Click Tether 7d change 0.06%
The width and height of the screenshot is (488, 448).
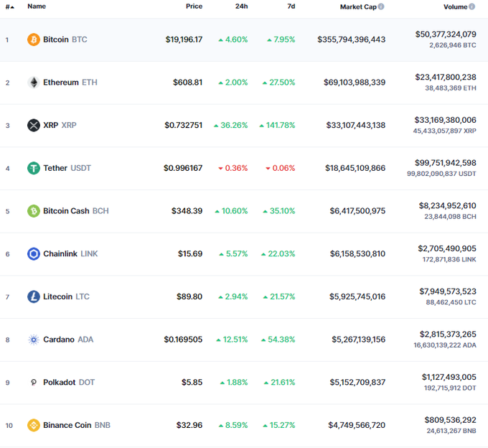pos(281,168)
